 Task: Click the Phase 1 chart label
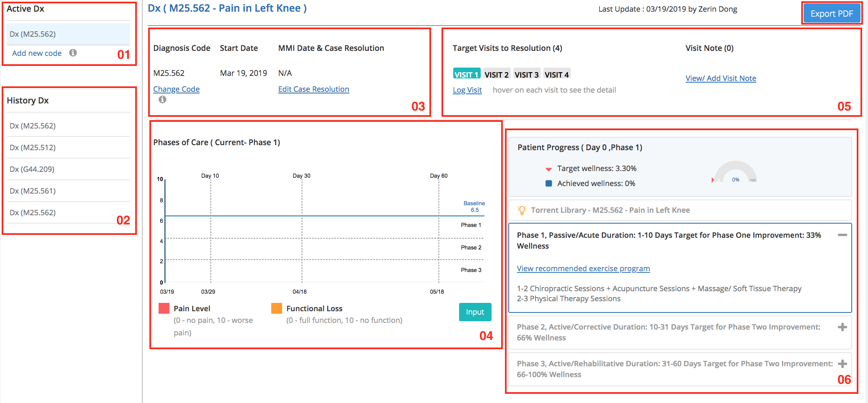(x=471, y=225)
